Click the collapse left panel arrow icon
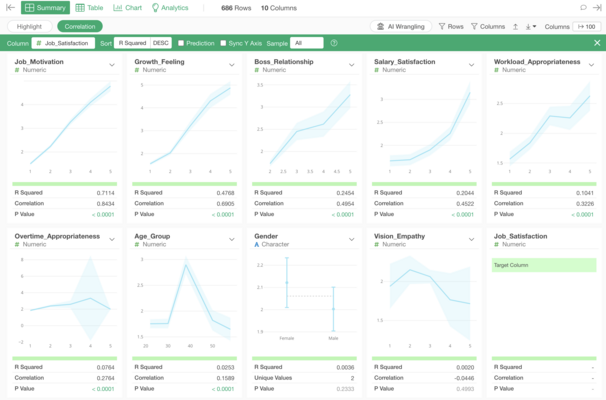 (10, 7)
